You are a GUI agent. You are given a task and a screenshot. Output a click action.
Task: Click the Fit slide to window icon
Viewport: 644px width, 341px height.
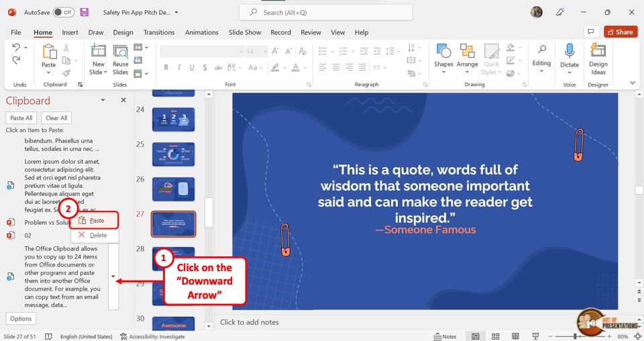pyautogui.click(x=638, y=336)
